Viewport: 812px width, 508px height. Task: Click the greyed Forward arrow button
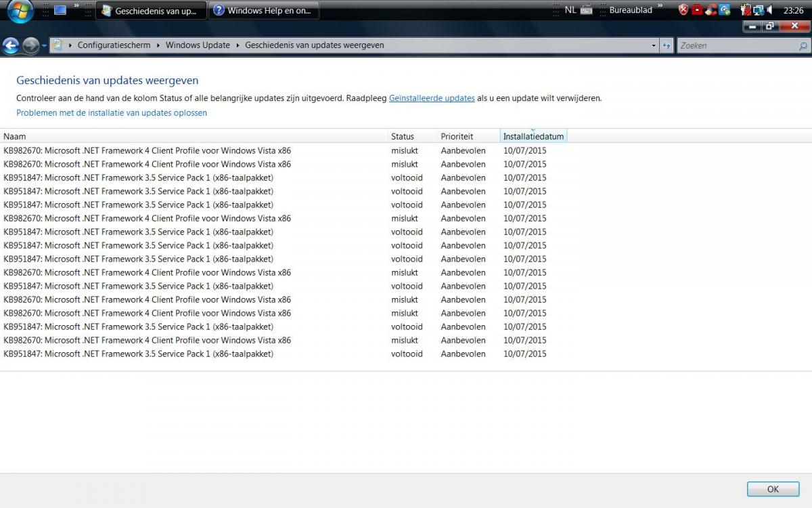click(x=30, y=45)
